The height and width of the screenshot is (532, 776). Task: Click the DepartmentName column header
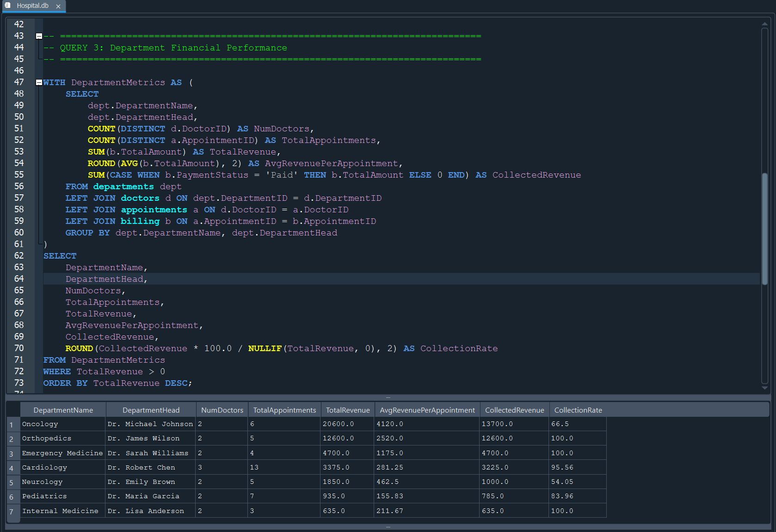pyautogui.click(x=63, y=410)
